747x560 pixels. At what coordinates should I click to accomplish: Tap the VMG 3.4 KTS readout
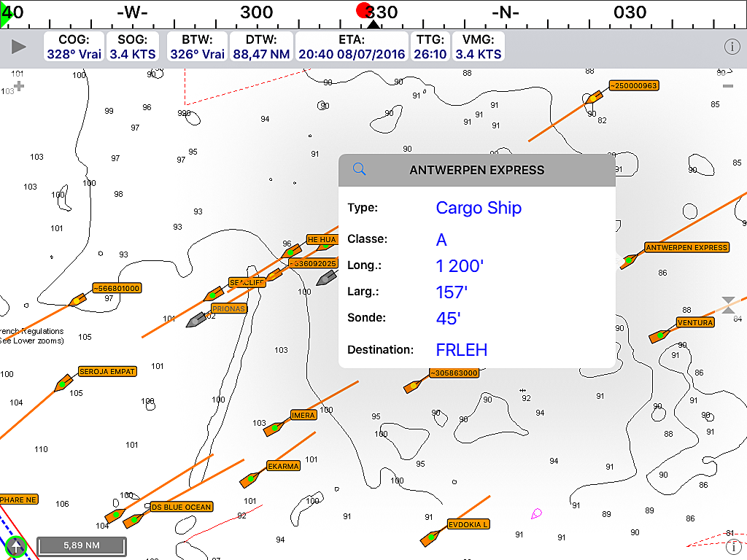(479, 47)
